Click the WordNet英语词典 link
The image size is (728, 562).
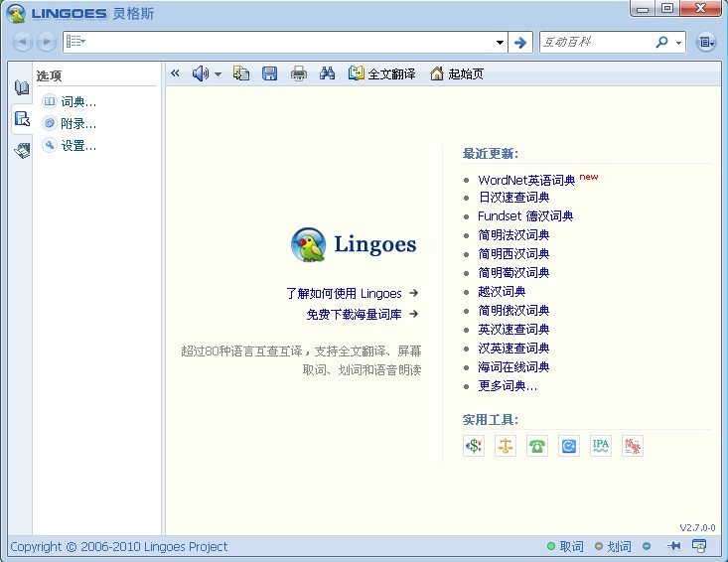point(526,180)
